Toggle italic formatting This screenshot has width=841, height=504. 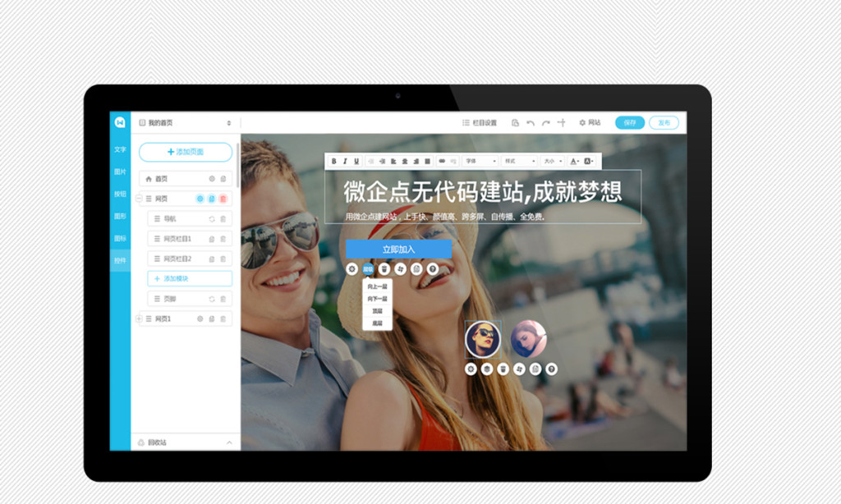(x=345, y=161)
